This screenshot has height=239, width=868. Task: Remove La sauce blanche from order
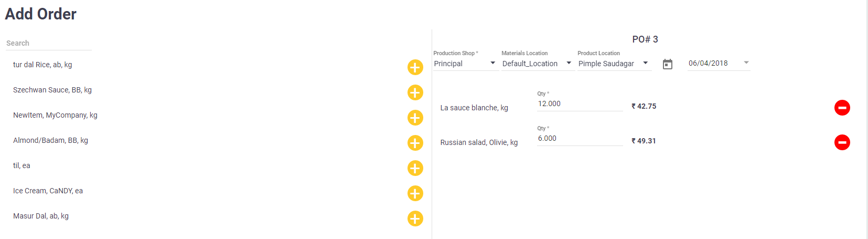click(x=842, y=108)
